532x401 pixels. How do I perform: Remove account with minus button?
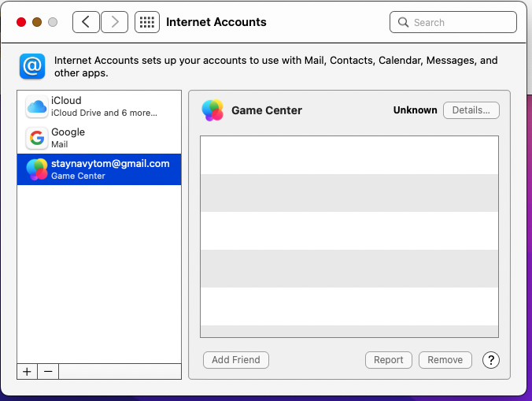(48, 372)
